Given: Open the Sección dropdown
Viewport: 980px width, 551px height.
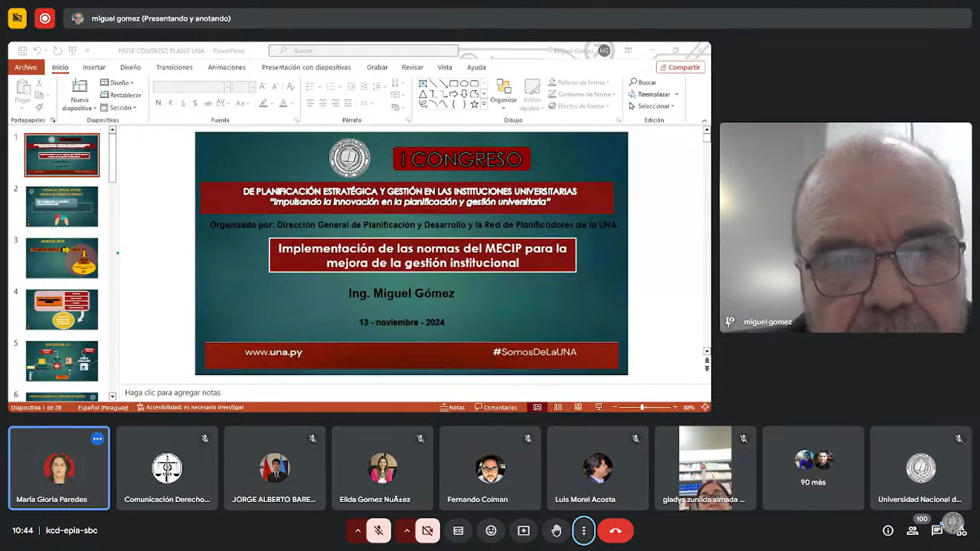Looking at the screenshot, I should (119, 107).
